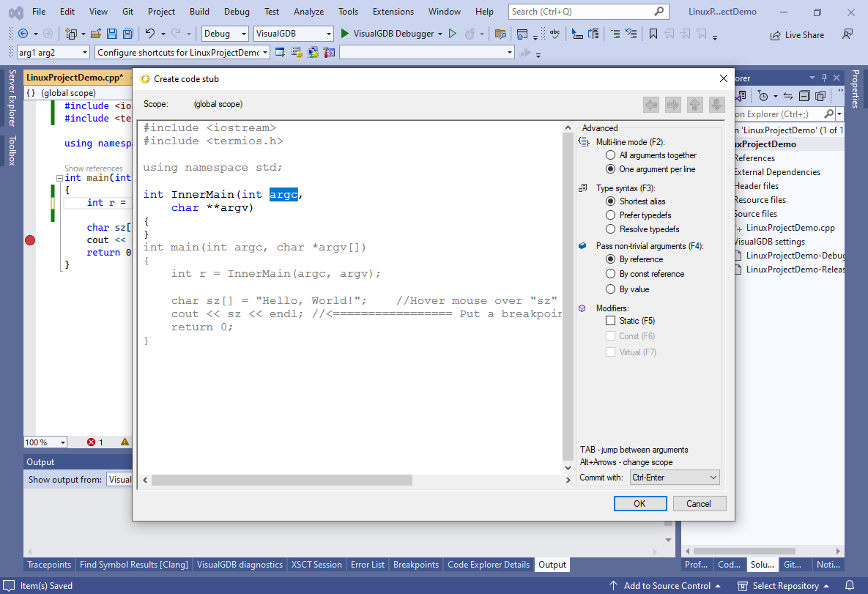This screenshot has width=868, height=594.
Task: Click pending changes filter clock icon
Action: coord(763,96)
